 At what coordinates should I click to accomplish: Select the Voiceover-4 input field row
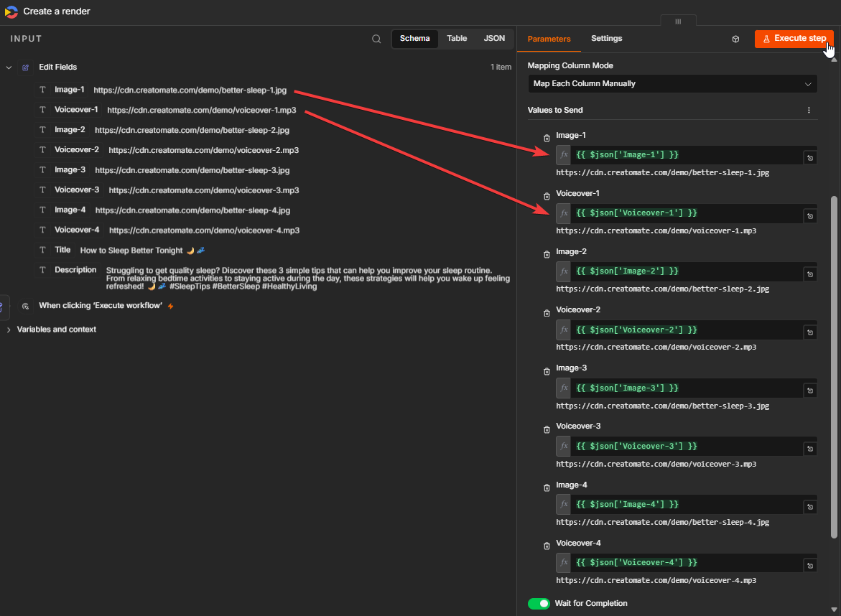click(169, 230)
